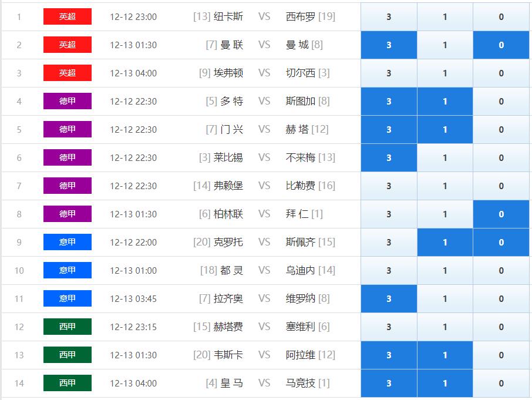This screenshot has height=400, width=532.
Task: Deselect draw 1 for 门兴 vs 赫塔
Action: tap(445, 129)
